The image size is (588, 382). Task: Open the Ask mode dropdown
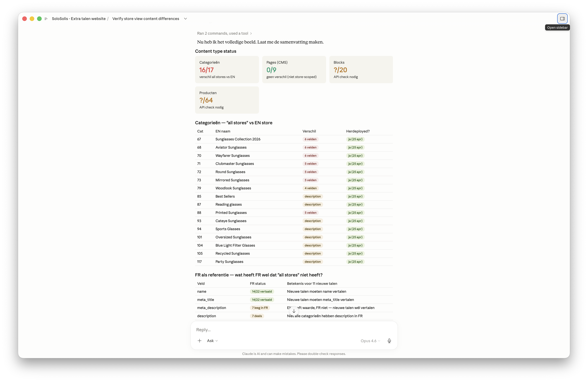[x=212, y=341]
